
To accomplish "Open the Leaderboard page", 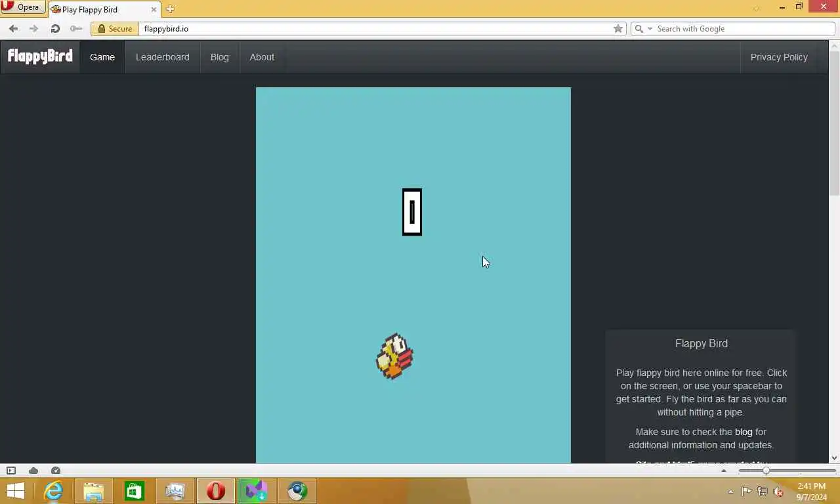I will [163, 57].
